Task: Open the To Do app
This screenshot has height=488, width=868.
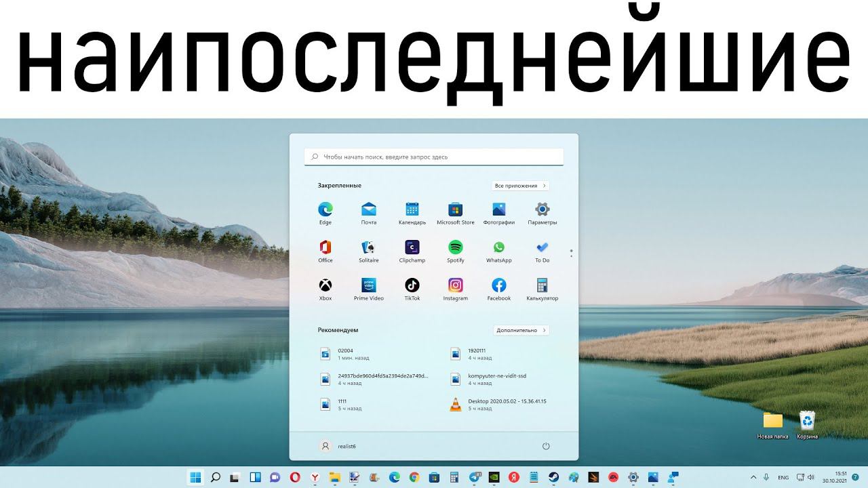Action: point(542,251)
